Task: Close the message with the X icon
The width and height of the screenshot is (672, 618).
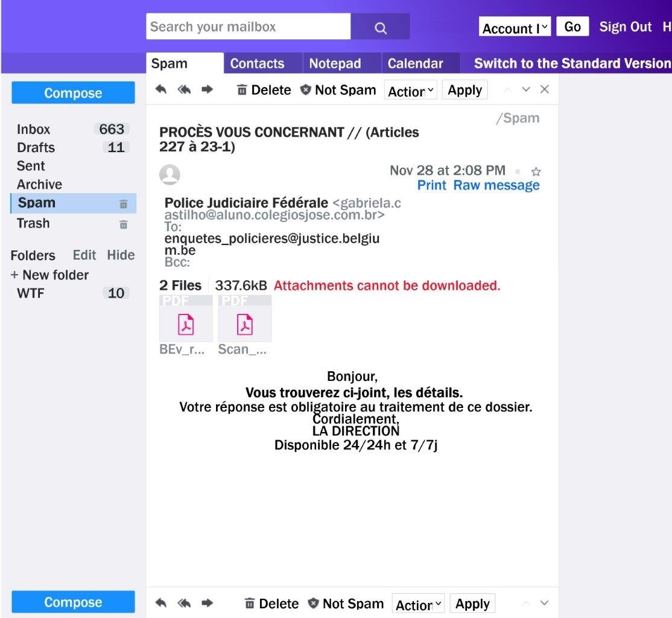Action: (544, 89)
